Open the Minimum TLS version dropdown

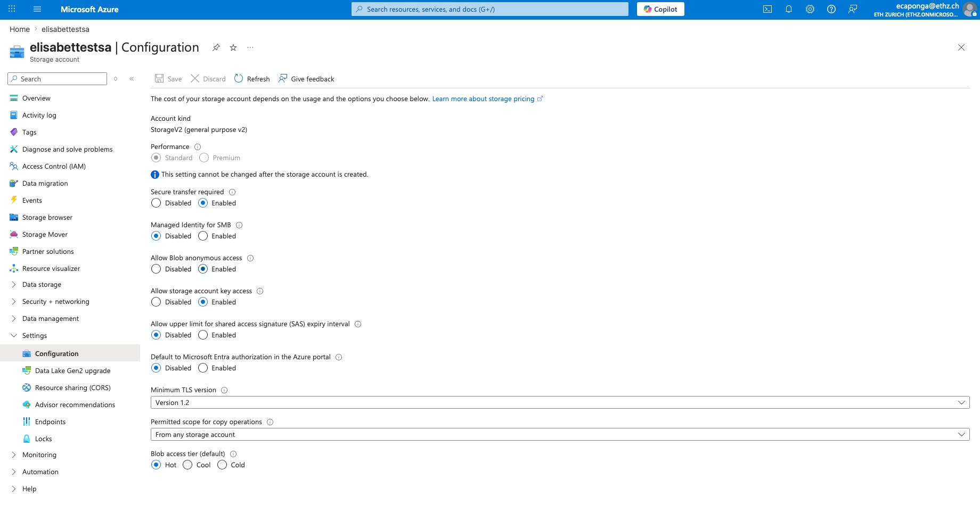tap(560, 402)
